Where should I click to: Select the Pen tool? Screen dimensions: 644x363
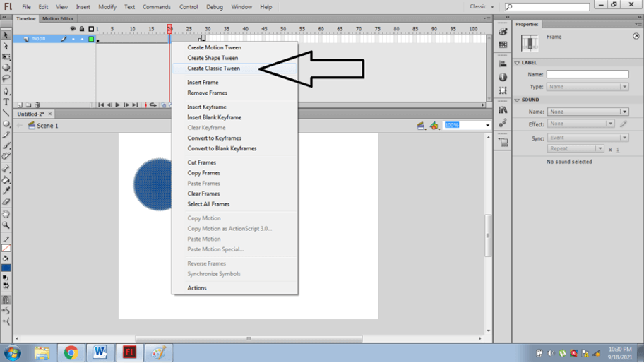click(6, 90)
